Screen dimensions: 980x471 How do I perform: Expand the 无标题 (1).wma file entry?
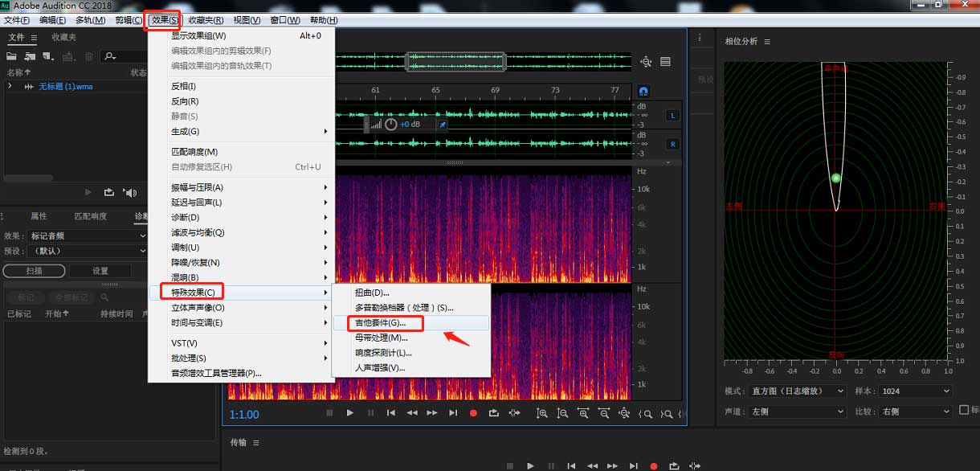pyautogui.click(x=10, y=86)
